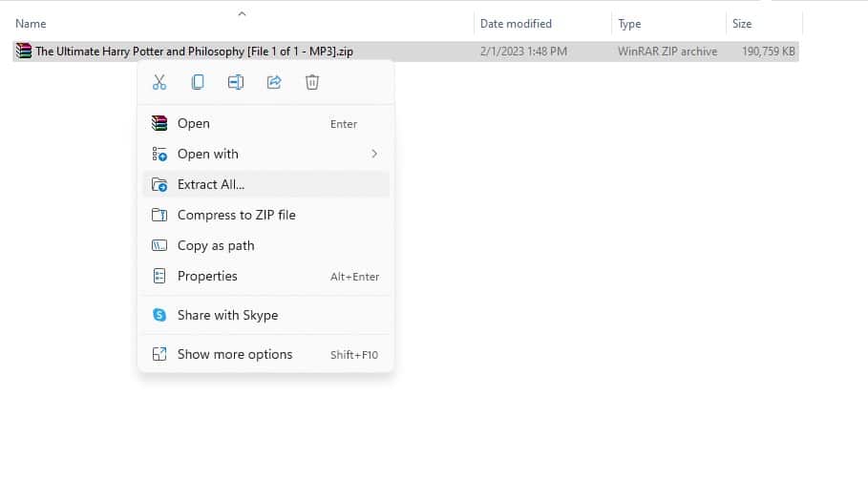The height and width of the screenshot is (479, 868).
Task: Click the Extract All folder icon
Action: coord(159,184)
